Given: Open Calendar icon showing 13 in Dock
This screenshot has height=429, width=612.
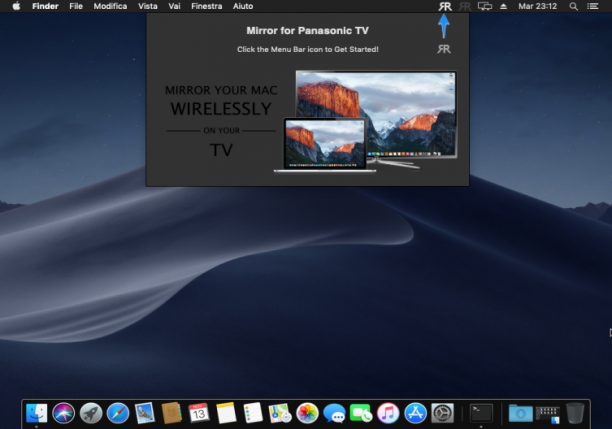Looking at the screenshot, I should point(199,413).
